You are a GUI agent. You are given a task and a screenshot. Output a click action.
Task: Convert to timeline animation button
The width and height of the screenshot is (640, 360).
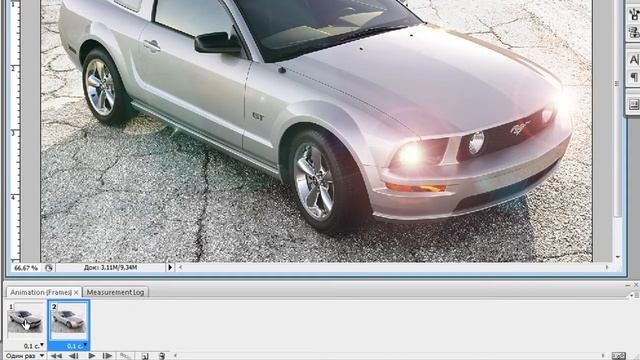(x=619, y=356)
